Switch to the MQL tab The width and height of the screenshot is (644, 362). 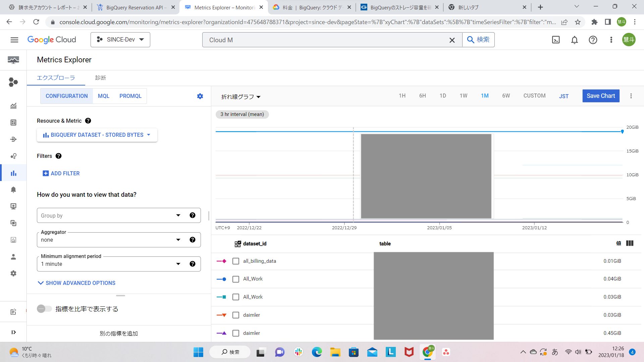click(x=104, y=96)
